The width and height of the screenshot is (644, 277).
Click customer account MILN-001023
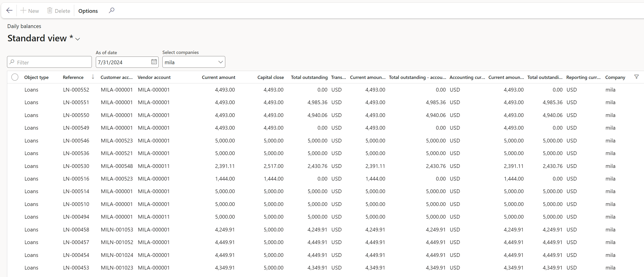point(117,268)
